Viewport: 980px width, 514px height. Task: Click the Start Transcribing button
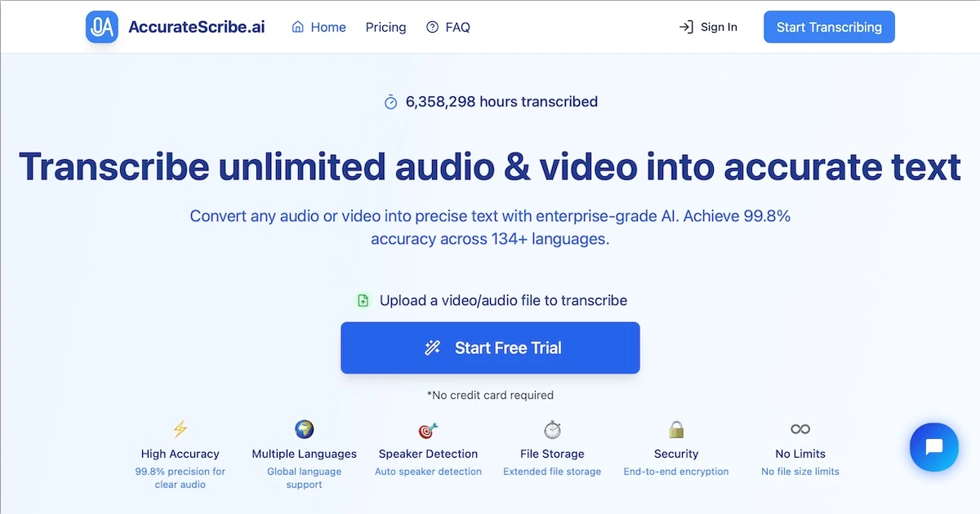829,26
